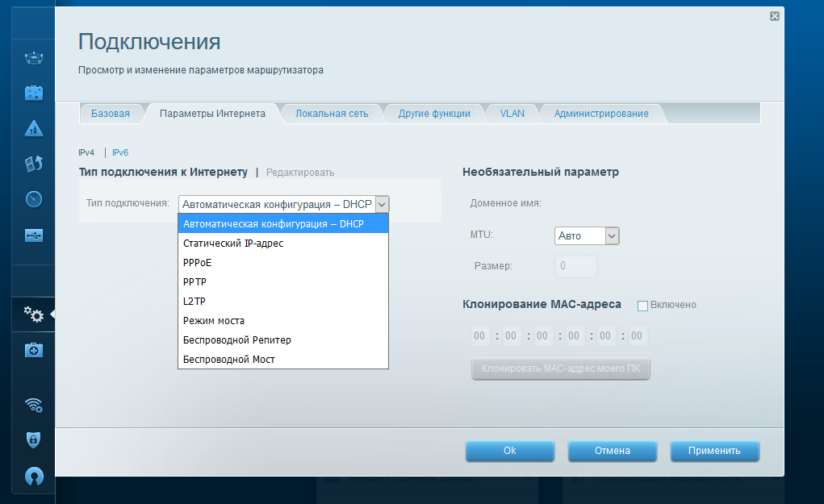This screenshot has height=504, width=824.
Task: Click the Клонирование MAC-адреса heading
Action: tap(542, 304)
